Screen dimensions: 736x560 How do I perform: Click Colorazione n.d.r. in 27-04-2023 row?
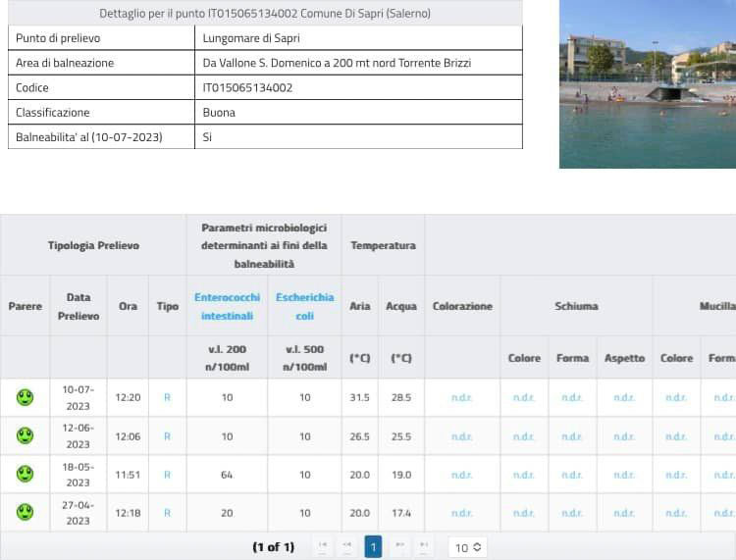point(461,513)
